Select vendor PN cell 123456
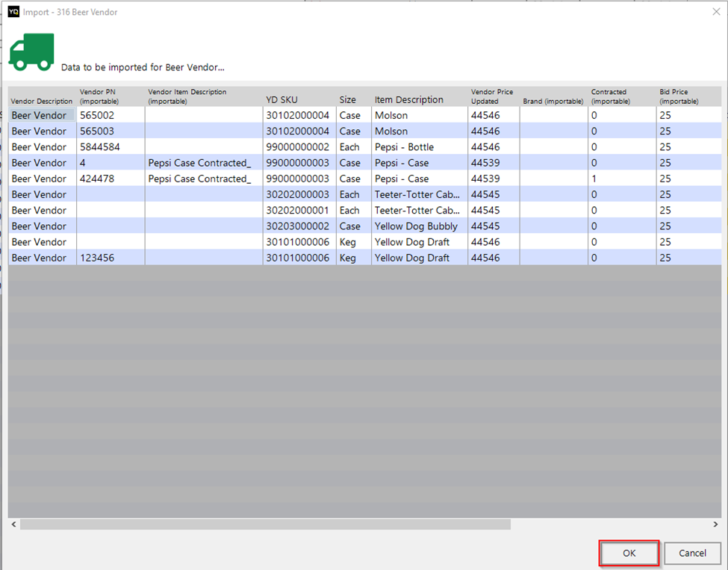The width and height of the screenshot is (728, 570). coord(111,258)
